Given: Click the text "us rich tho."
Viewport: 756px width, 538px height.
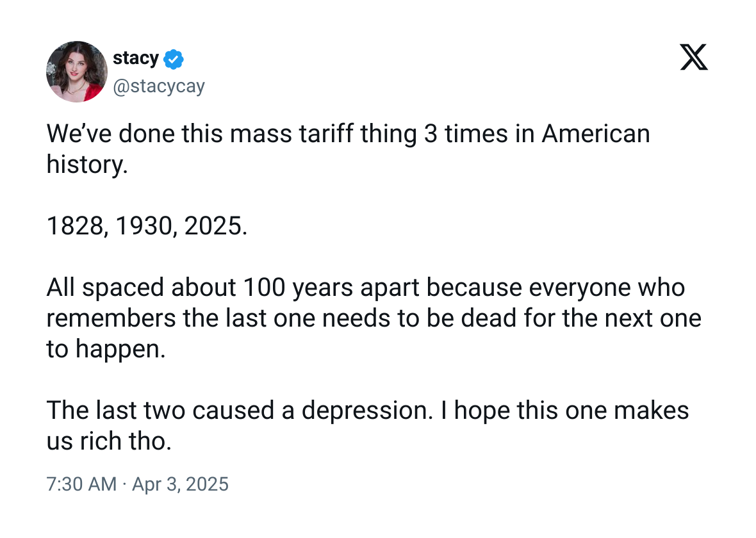Looking at the screenshot, I should point(109,441).
